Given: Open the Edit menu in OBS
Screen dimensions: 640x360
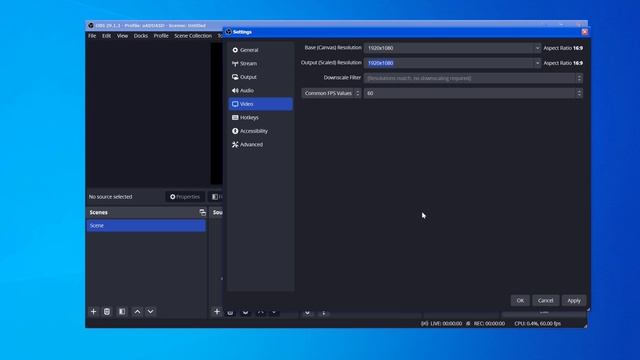Looking at the screenshot, I should [x=107, y=36].
